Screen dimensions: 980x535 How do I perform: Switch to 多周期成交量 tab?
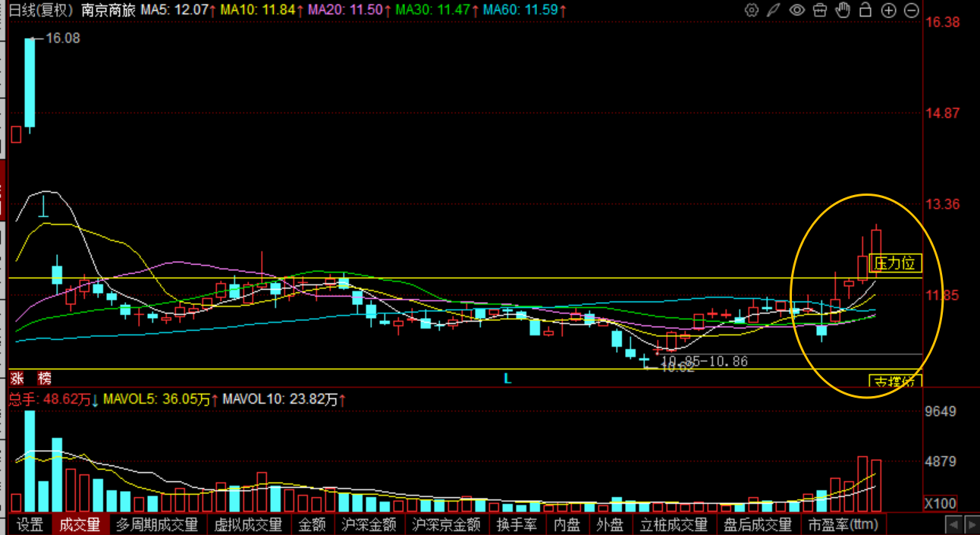click(x=156, y=524)
